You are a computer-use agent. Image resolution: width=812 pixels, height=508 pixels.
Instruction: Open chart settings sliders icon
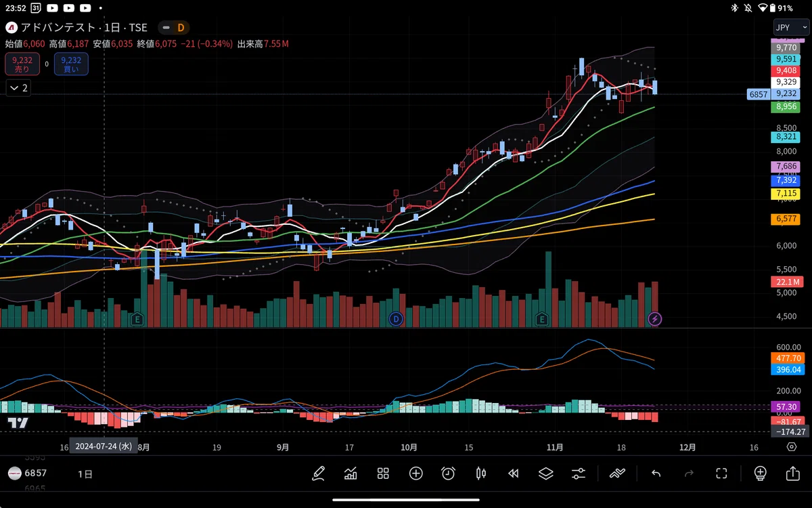tap(579, 473)
